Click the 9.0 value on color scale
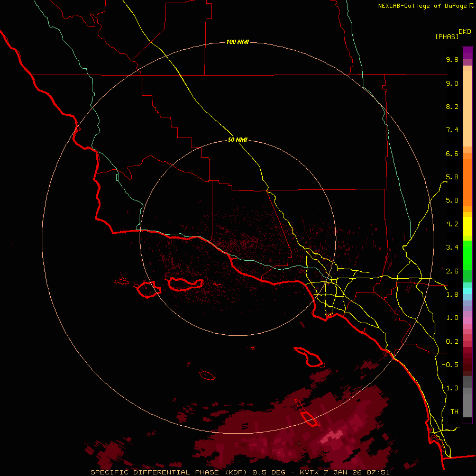476x476 pixels. tap(452, 83)
